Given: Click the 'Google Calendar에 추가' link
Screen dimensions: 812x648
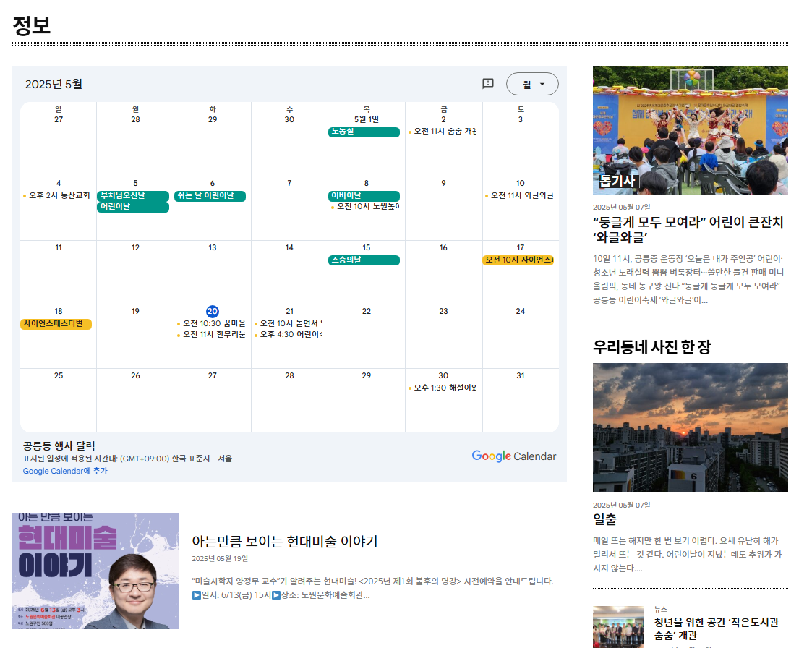Looking at the screenshot, I should coord(65,471).
